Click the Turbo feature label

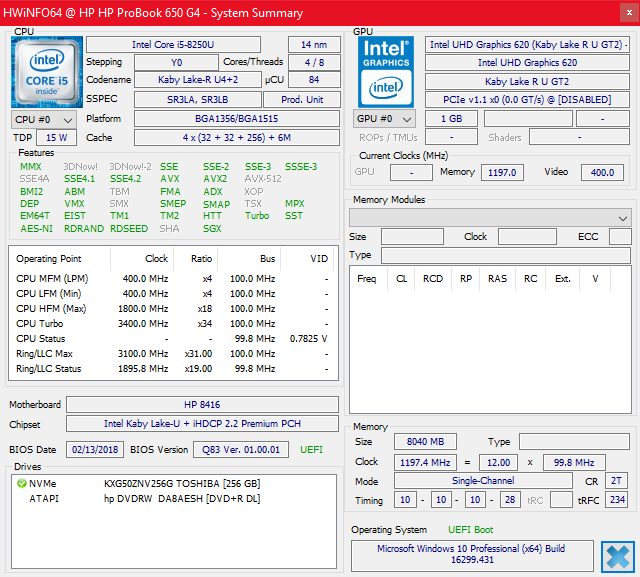(257, 215)
